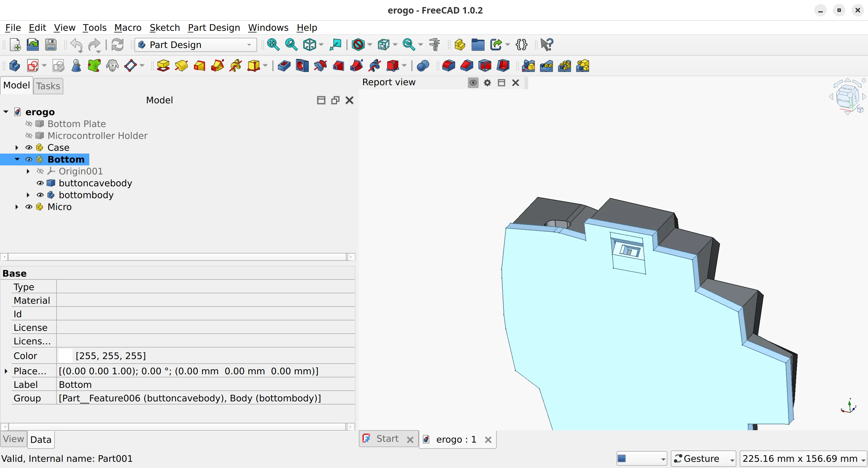Toggle visibility of buttoncavebody

(40, 183)
